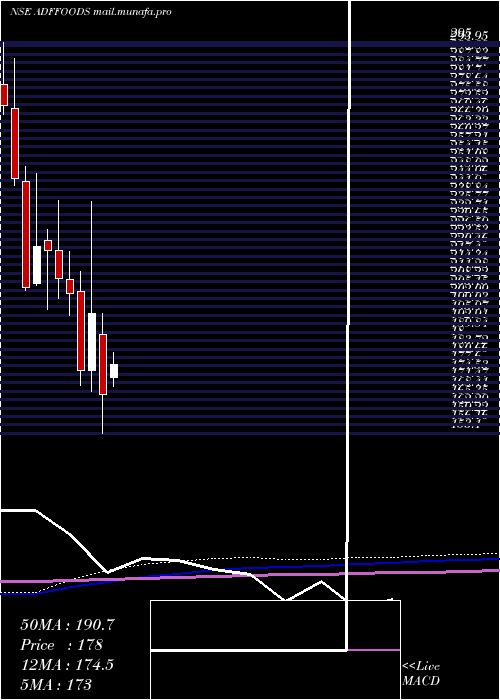Click the <<Live MACD label
The height and width of the screenshot is (700, 500).
coord(421,674)
